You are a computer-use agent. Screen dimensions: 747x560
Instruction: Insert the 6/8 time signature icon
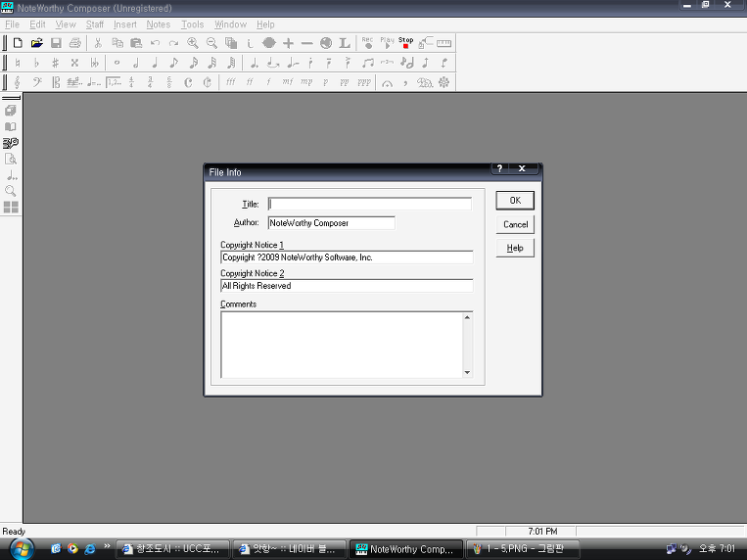[169, 82]
